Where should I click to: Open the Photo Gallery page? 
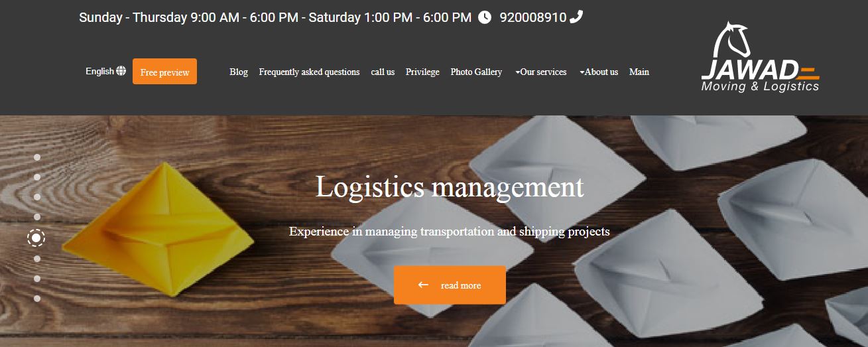[x=476, y=72]
